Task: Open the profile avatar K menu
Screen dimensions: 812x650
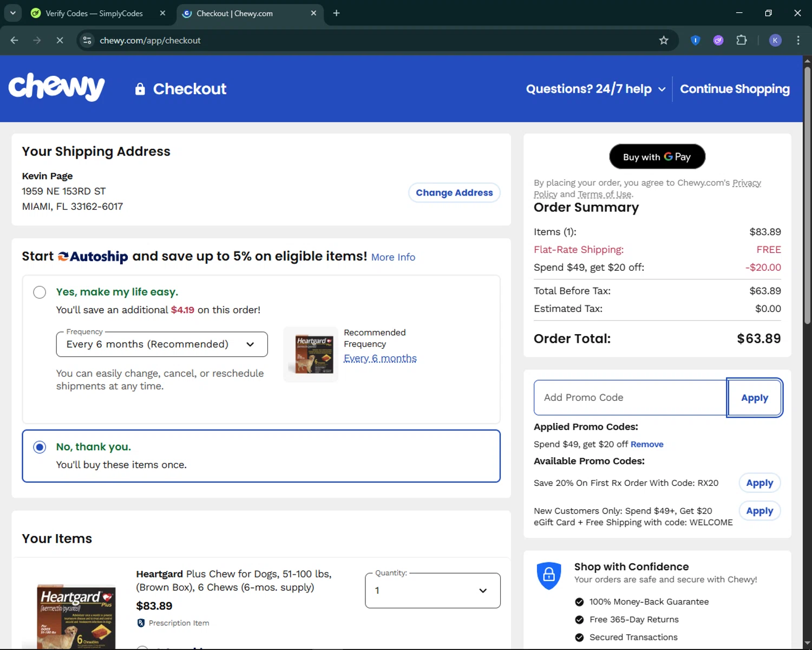Action: 775,41
